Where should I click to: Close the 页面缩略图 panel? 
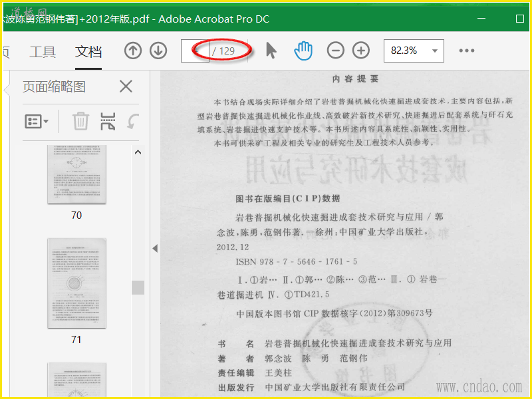126,86
